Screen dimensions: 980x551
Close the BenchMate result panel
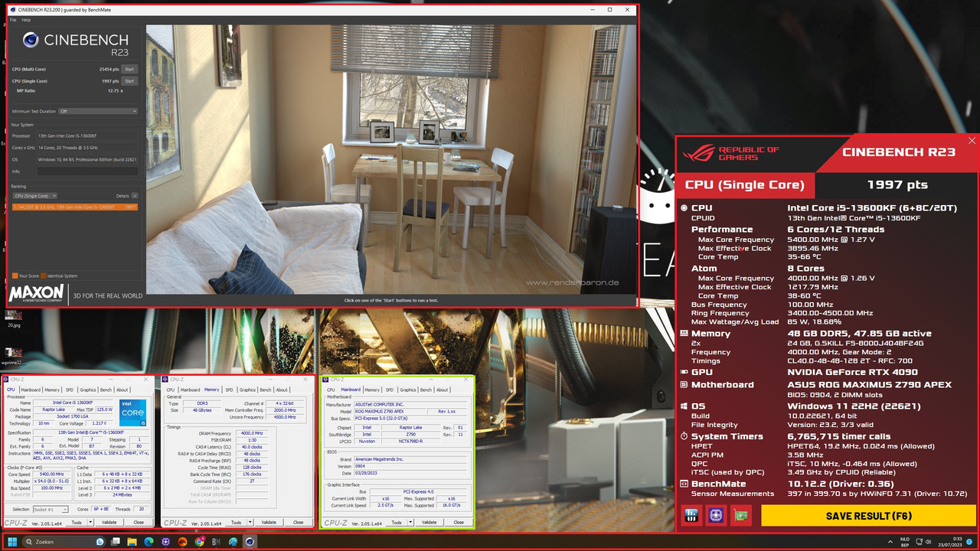click(972, 141)
